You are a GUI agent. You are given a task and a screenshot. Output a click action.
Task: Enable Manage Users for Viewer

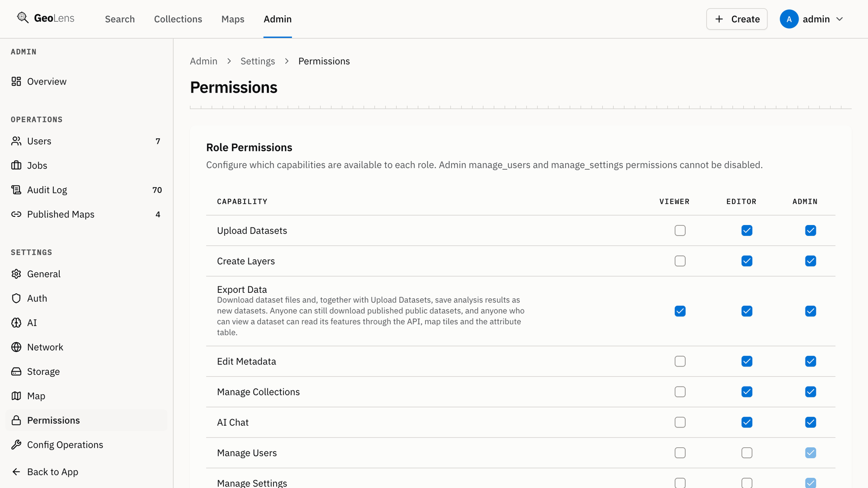[680, 453]
